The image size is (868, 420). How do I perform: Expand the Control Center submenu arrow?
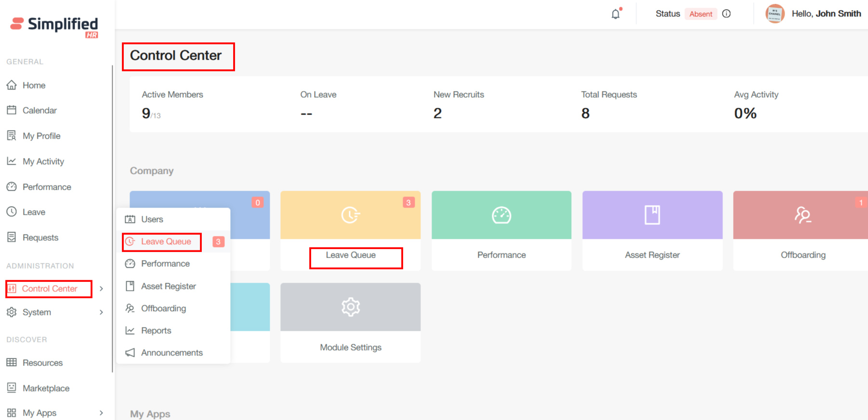click(x=101, y=289)
